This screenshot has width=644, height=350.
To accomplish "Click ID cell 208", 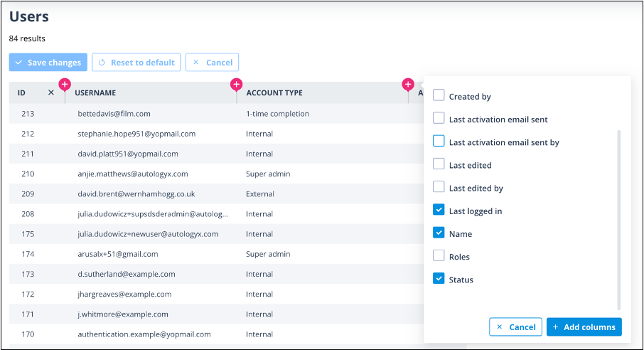I will [x=28, y=214].
